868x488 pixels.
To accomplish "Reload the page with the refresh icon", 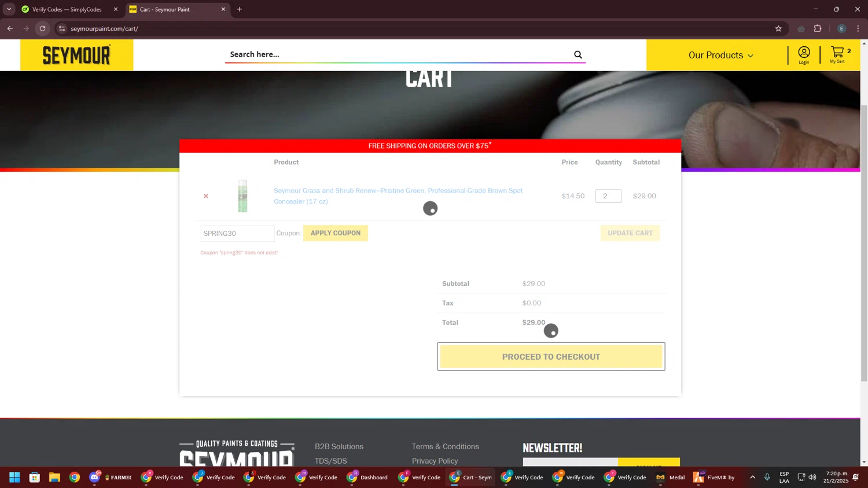I will [x=42, y=28].
